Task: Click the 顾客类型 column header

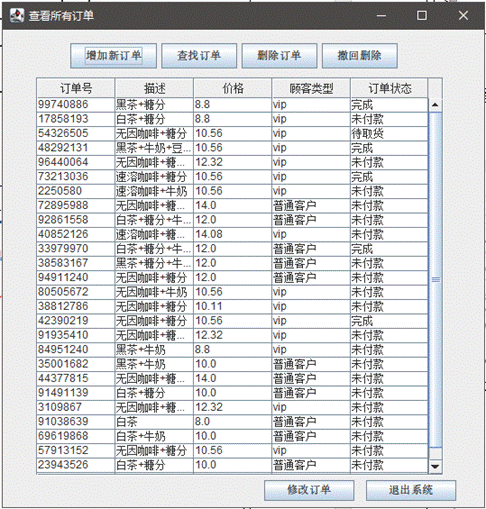Action: (311, 88)
